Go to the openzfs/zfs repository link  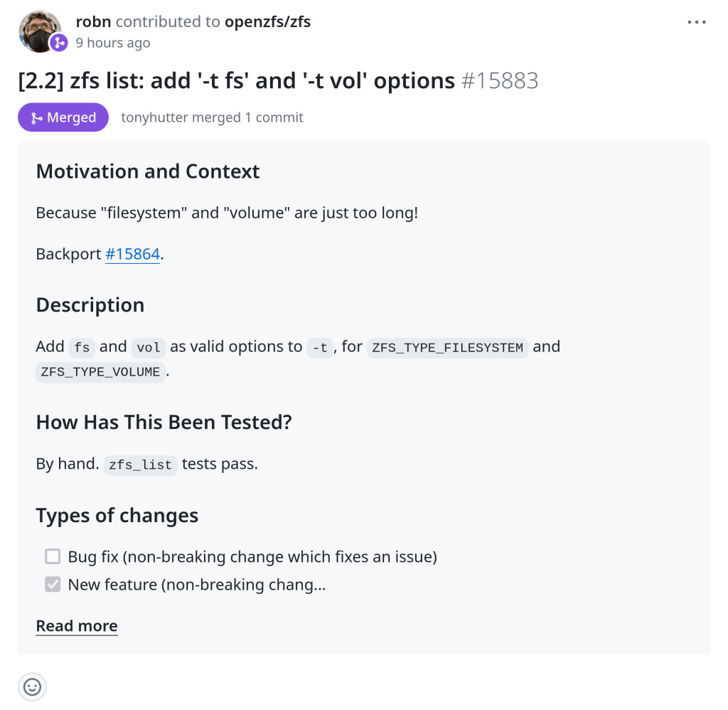pyautogui.click(x=267, y=21)
